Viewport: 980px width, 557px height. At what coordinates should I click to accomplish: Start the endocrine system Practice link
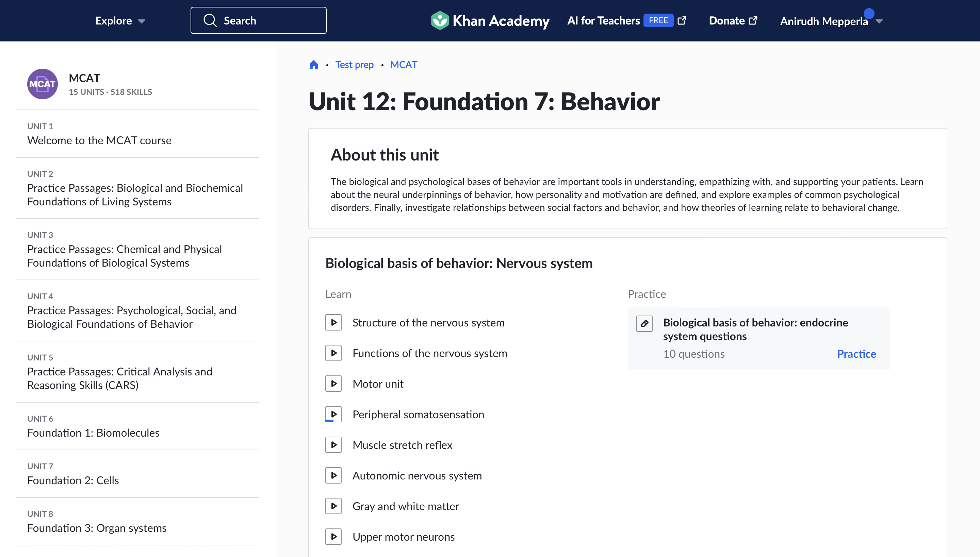(856, 354)
